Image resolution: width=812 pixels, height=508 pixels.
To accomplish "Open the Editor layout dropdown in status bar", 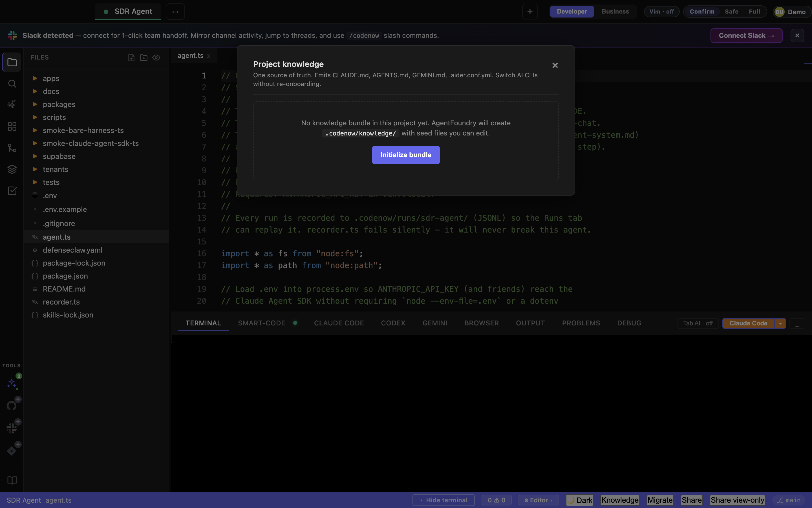I will 538,500.
